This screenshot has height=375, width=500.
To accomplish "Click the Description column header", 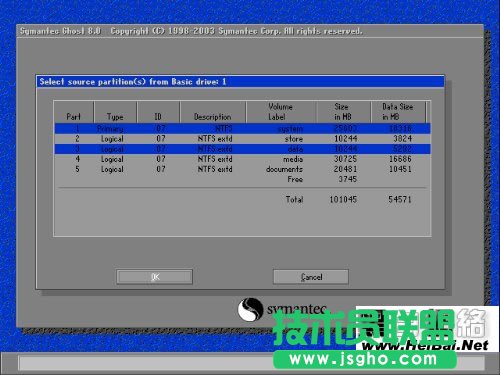I will (x=213, y=112).
